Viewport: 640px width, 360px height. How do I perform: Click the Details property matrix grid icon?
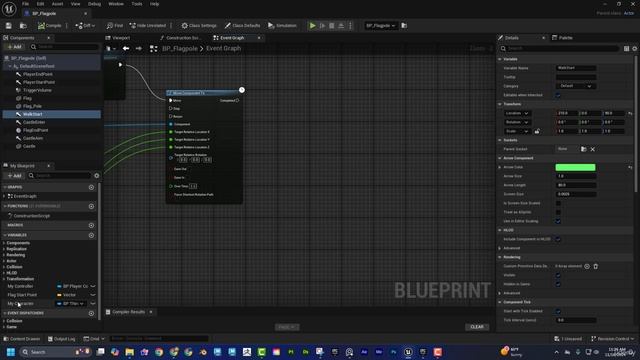627,49
